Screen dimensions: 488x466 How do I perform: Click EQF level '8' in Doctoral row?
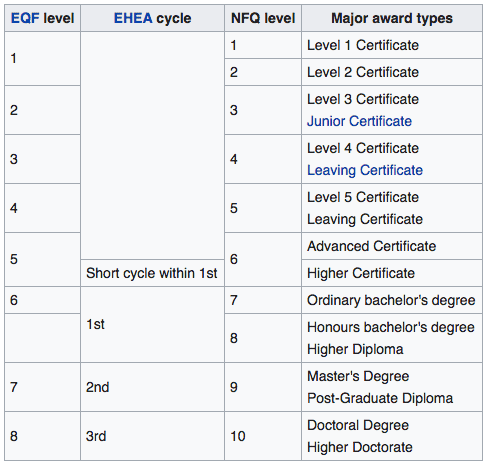pyautogui.click(x=42, y=436)
